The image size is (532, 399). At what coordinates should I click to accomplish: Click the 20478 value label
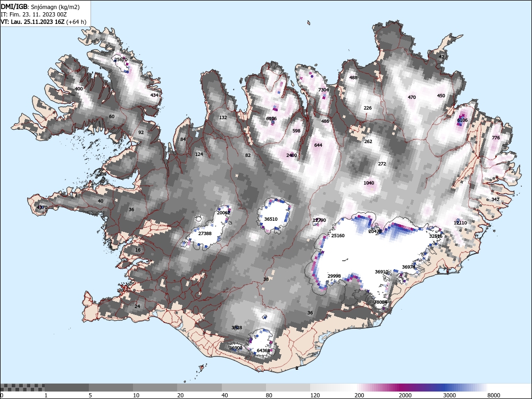pyautogui.click(x=375, y=231)
